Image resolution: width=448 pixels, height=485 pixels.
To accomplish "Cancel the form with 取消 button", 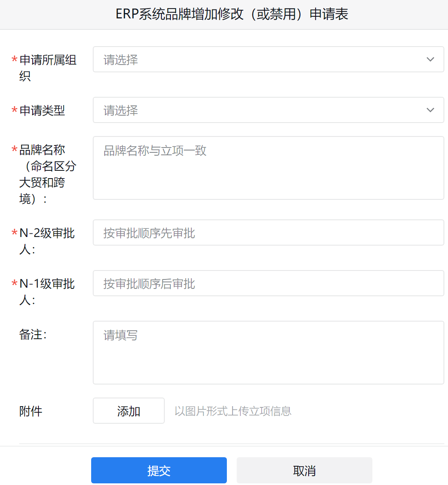I will tap(304, 470).
